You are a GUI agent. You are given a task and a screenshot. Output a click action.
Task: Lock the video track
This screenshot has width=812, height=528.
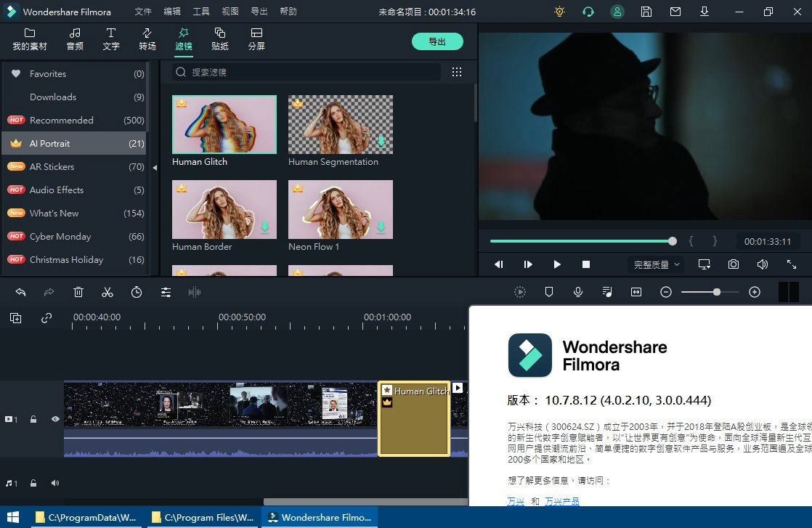(x=33, y=419)
